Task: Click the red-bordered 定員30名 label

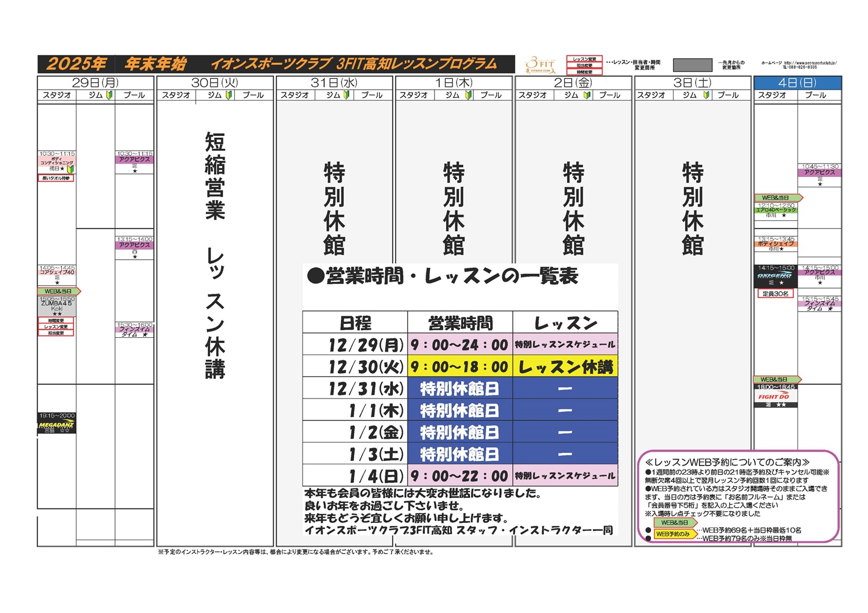Action: [x=775, y=294]
